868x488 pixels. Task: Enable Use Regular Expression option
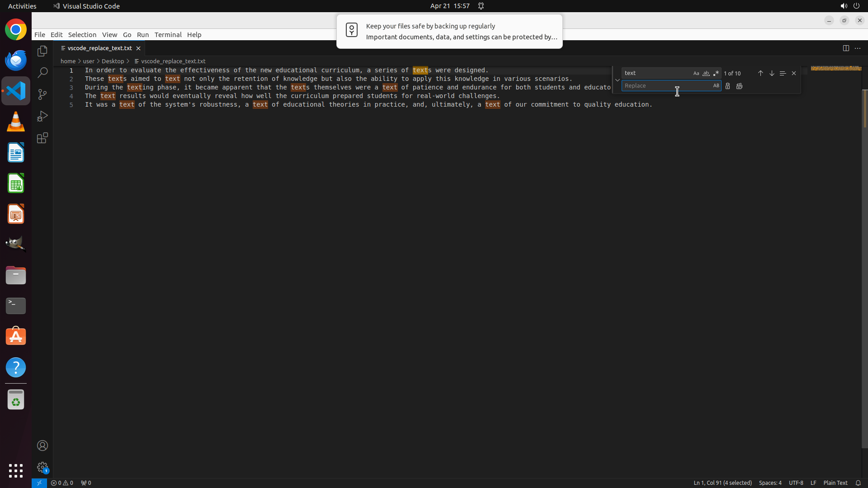tap(716, 73)
